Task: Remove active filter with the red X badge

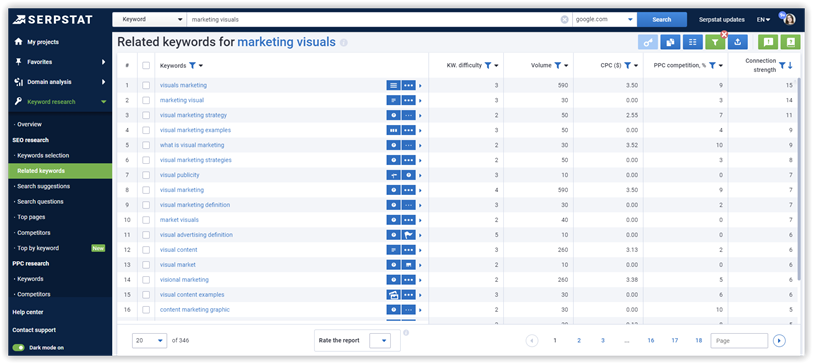Action: tap(724, 35)
